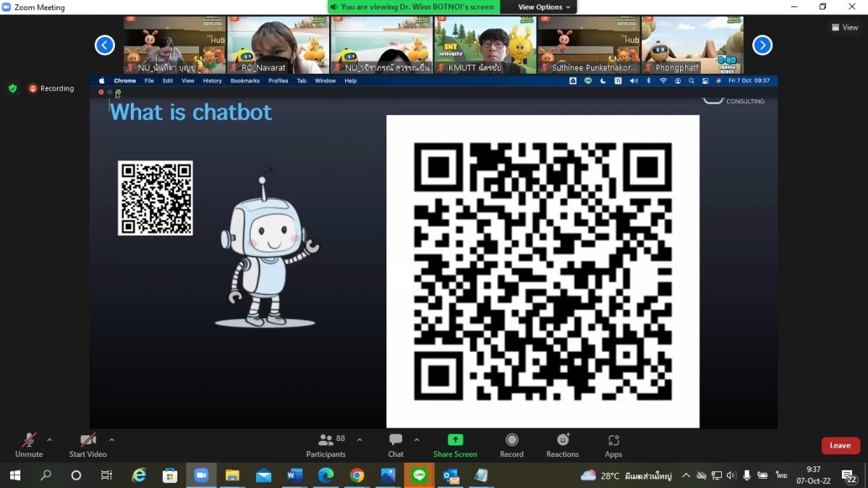Select Phongphatf's video thumbnail
The image size is (868, 488).
click(692, 45)
